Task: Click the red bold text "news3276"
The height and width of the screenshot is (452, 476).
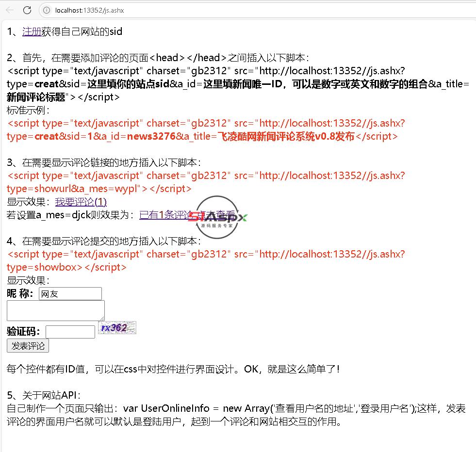Action: [x=151, y=136]
